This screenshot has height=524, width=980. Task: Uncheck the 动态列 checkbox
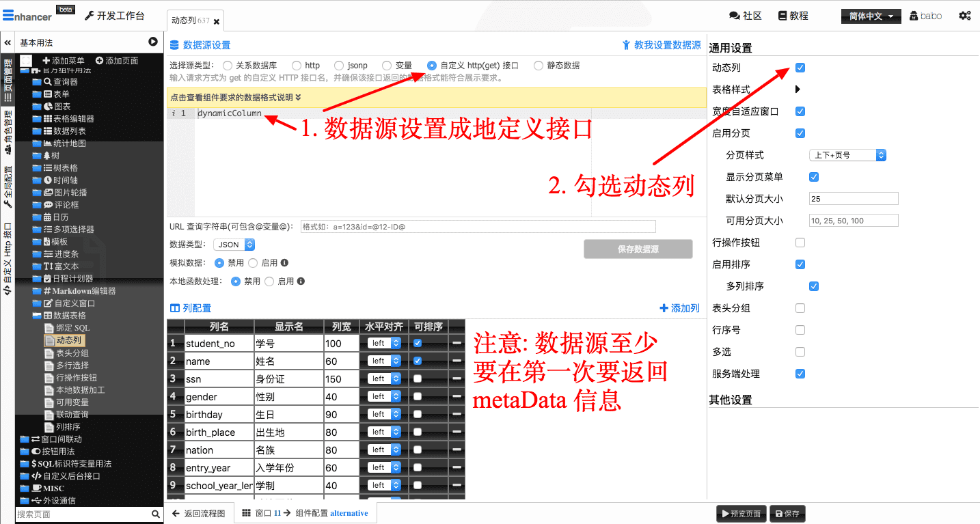tap(800, 68)
